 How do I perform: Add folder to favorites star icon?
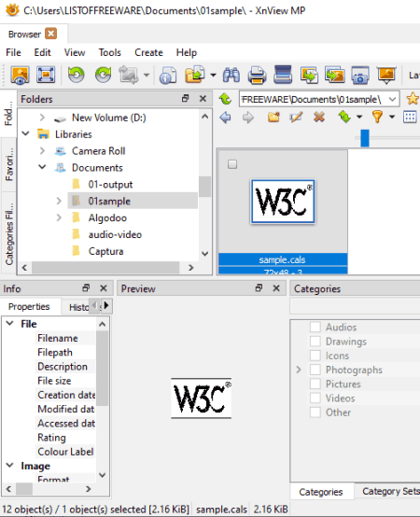pos(413,99)
